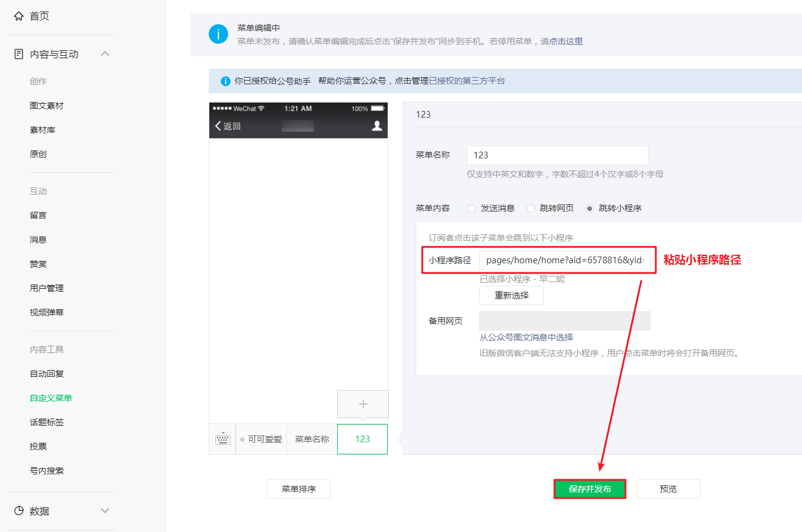Go to 首页 in the sidebar
The image size is (802, 532).
click(39, 16)
